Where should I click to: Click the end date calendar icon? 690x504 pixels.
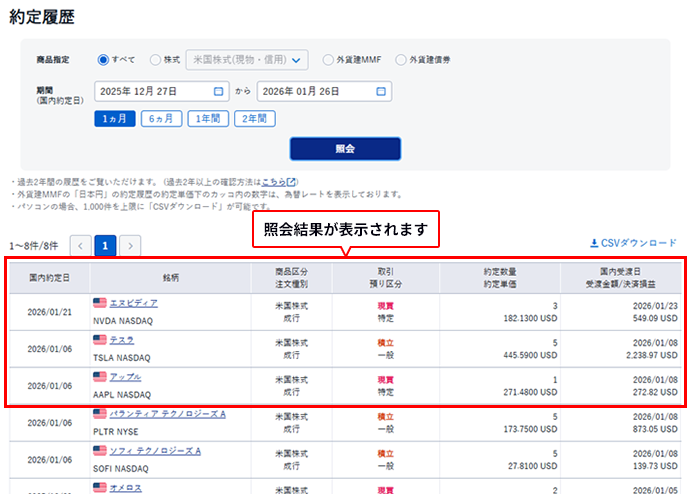click(x=380, y=91)
